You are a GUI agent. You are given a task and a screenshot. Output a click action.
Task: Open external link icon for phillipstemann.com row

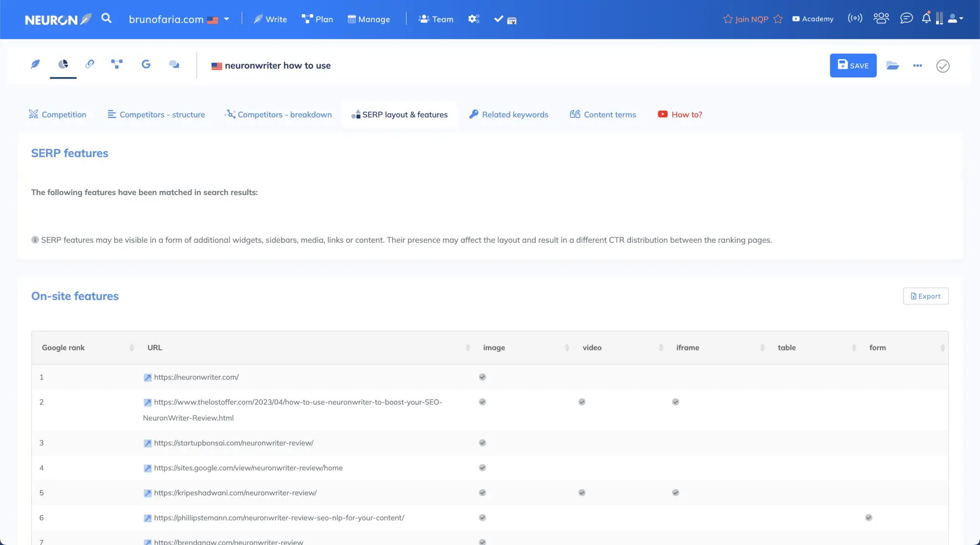(x=147, y=518)
